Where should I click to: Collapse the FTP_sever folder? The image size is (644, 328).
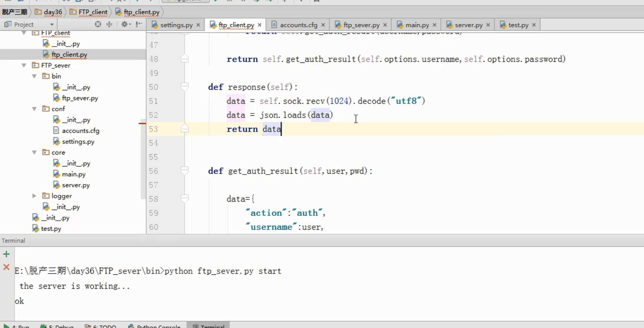[x=24, y=65]
